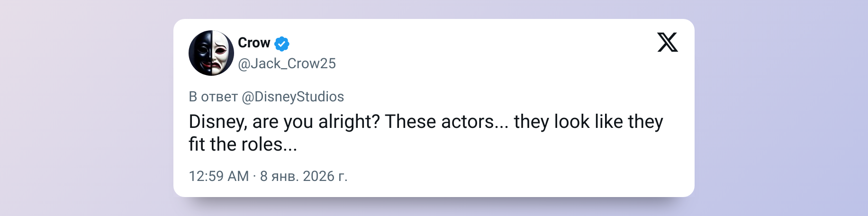Click the second line "fit the roles..."
The width and height of the screenshot is (868, 216).
pyautogui.click(x=243, y=144)
